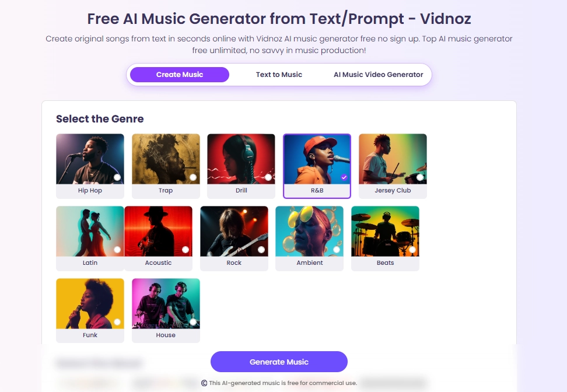Choose the Trap genre image
Screen dimensions: 567x392
(166, 159)
